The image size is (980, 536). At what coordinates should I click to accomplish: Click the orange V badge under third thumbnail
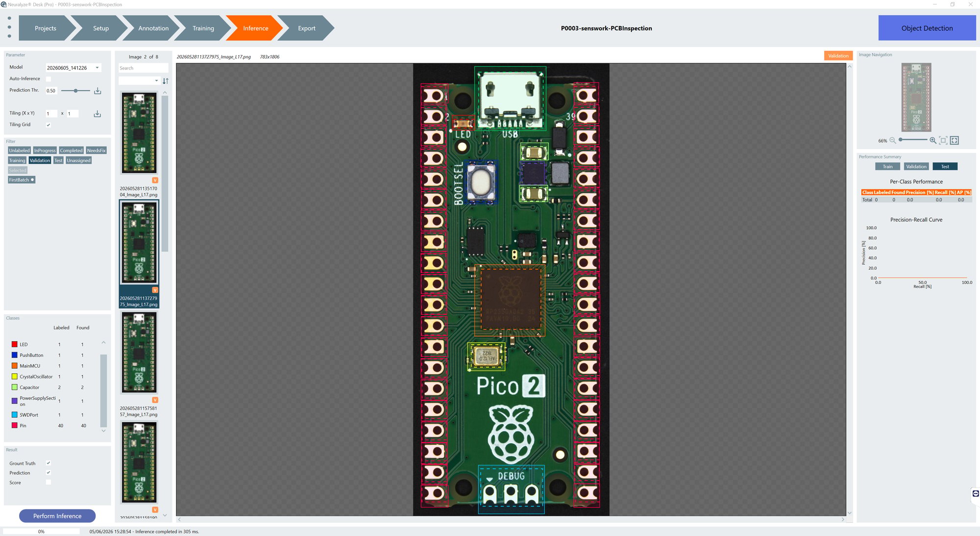(x=155, y=400)
